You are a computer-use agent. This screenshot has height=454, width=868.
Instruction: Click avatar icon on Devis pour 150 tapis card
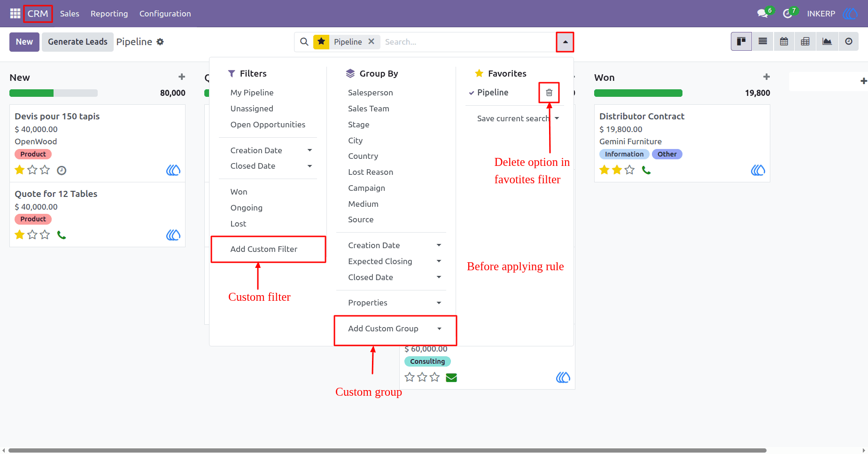(173, 170)
